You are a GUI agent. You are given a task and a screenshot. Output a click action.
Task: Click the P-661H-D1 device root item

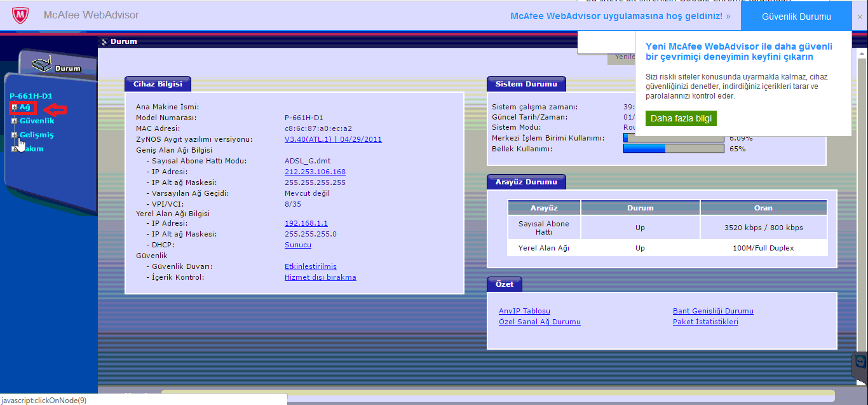click(x=31, y=95)
